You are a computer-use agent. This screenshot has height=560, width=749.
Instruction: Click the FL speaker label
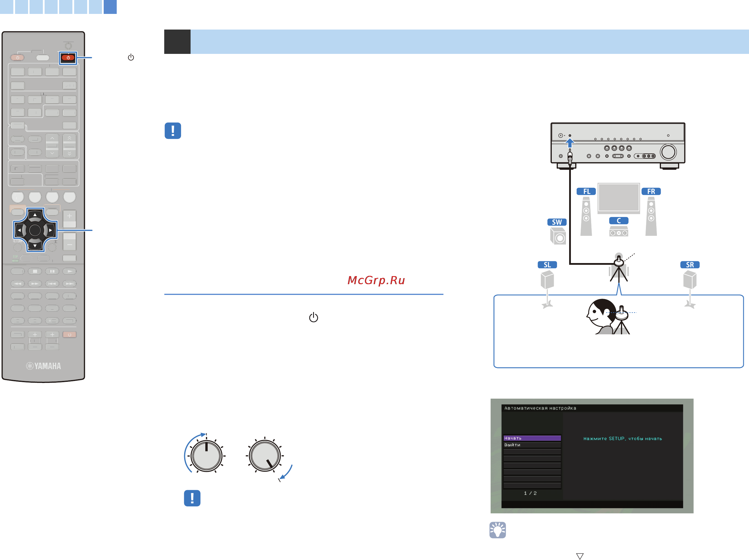pyautogui.click(x=586, y=191)
